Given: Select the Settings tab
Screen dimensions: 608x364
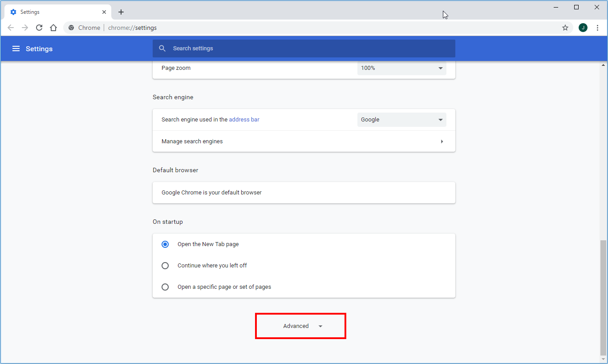Looking at the screenshot, I should (x=57, y=12).
